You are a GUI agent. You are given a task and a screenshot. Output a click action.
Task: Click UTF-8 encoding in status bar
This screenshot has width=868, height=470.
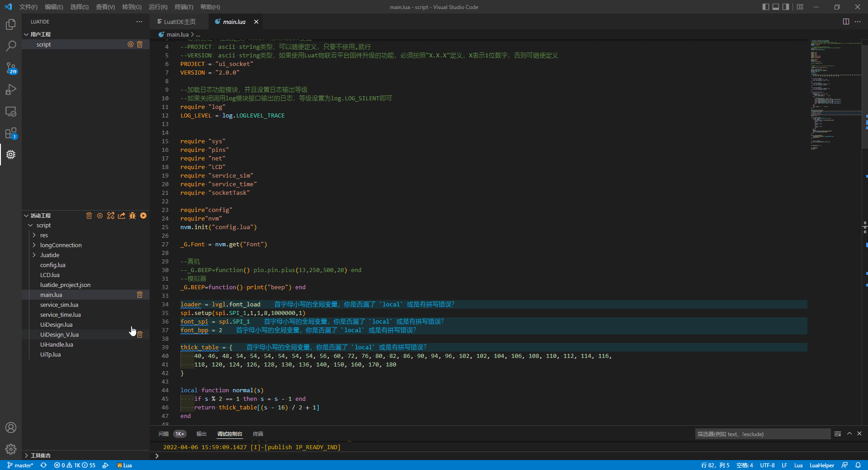767,465
